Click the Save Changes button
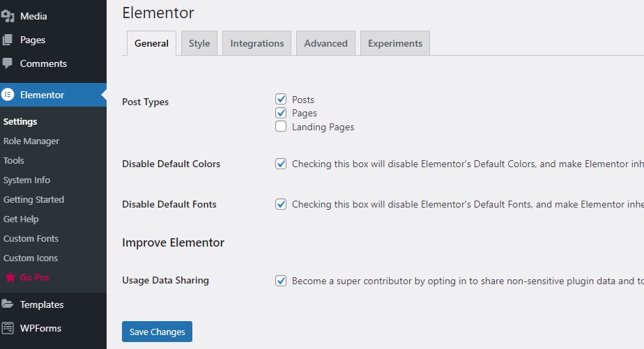Image resolution: width=644 pixels, height=349 pixels. pos(157,332)
